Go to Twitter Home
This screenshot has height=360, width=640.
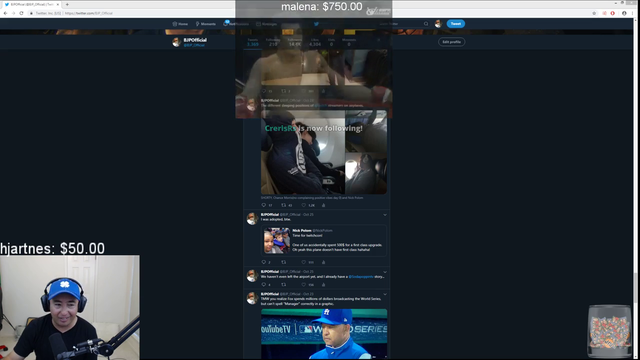coord(180,24)
